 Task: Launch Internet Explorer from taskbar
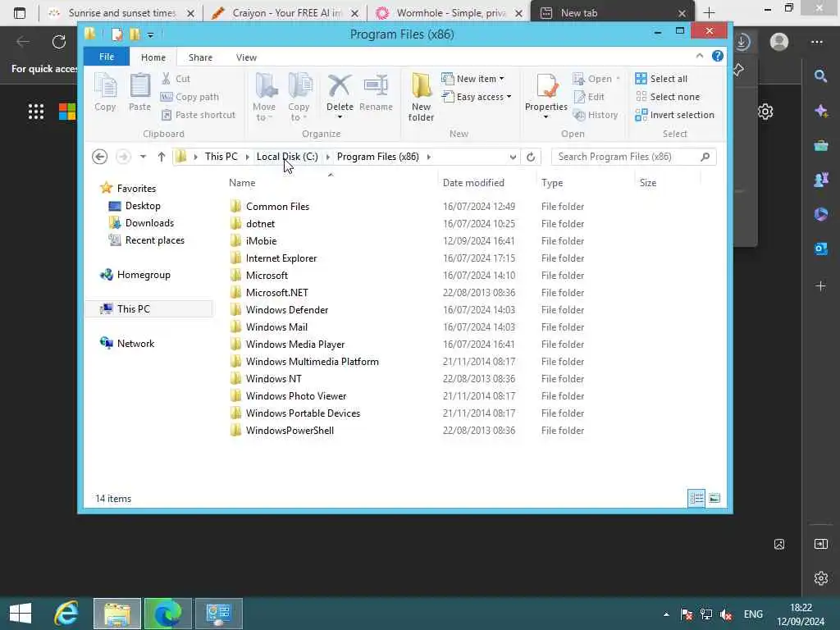click(x=66, y=614)
